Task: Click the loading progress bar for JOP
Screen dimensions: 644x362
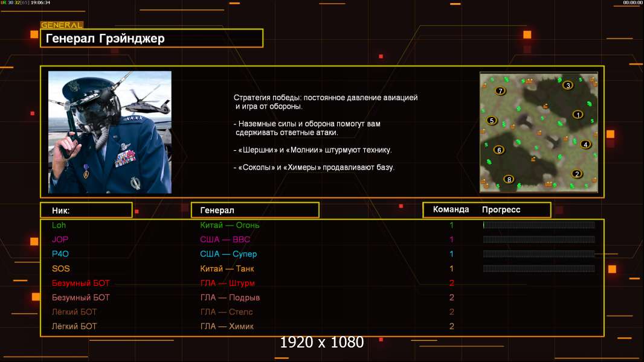Action: point(539,240)
